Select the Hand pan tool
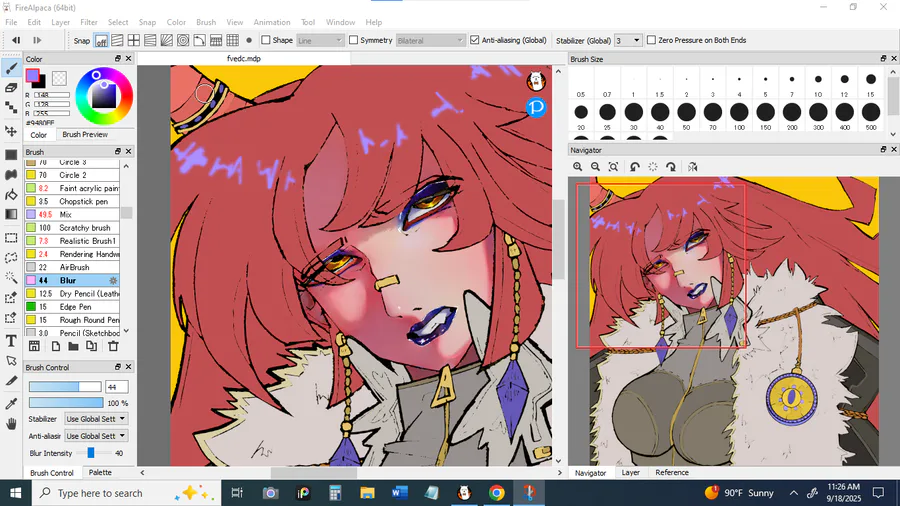 click(11, 424)
